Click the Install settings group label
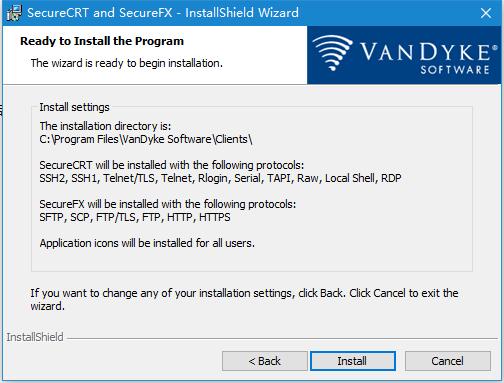The width and height of the screenshot is (504, 383). 74,107
